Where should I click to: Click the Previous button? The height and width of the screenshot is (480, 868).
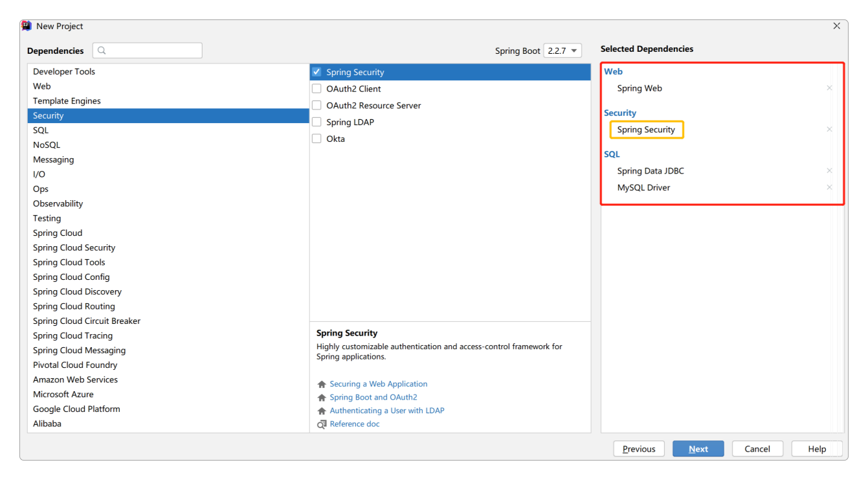coord(639,449)
